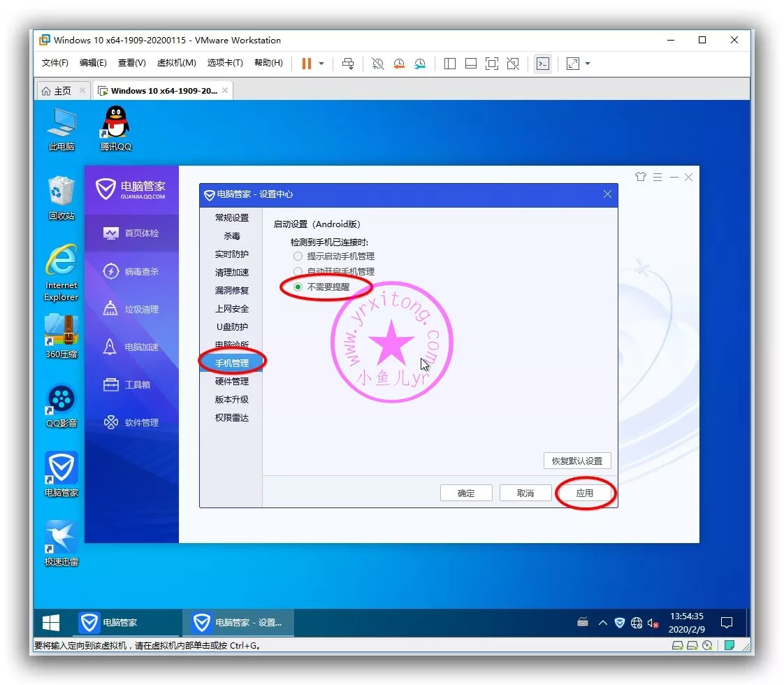The image size is (784, 685).
Task: Select 自动开启手机管理 radio option
Action: [298, 271]
